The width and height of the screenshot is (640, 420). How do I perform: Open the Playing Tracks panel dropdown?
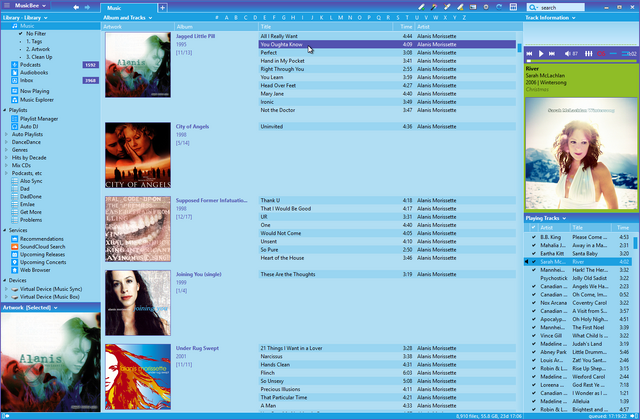coord(546,218)
